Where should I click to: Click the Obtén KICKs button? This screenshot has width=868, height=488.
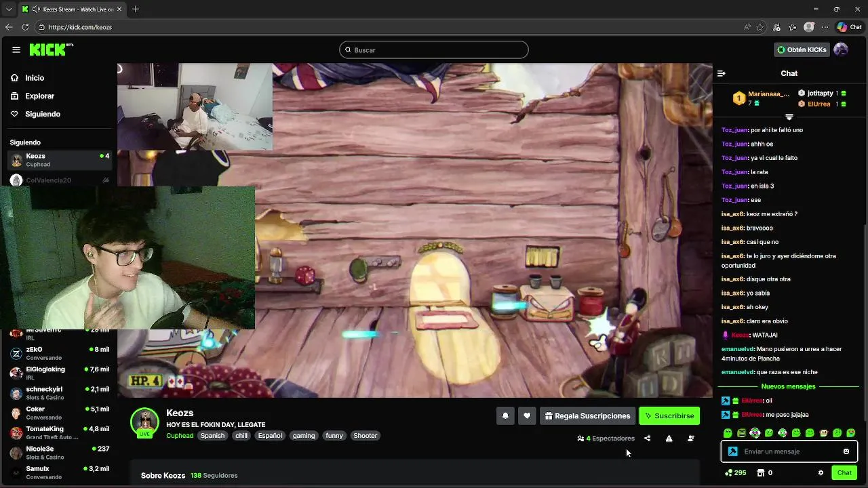point(802,49)
